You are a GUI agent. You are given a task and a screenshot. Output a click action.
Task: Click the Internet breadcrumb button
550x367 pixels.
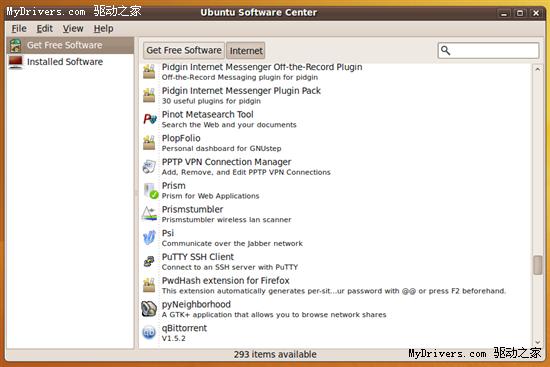point(246,51)
